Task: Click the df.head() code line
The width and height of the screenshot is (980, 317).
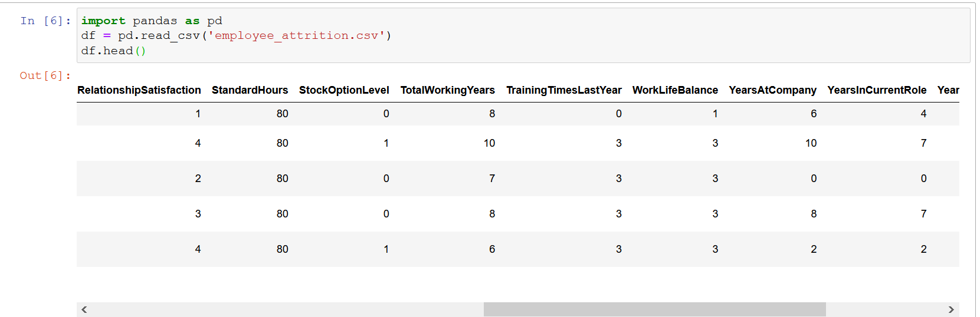Action: [113, 51]
